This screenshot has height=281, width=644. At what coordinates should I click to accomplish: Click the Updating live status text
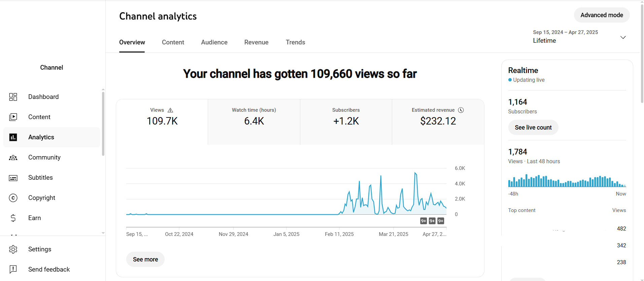click(x=529, y=80)
